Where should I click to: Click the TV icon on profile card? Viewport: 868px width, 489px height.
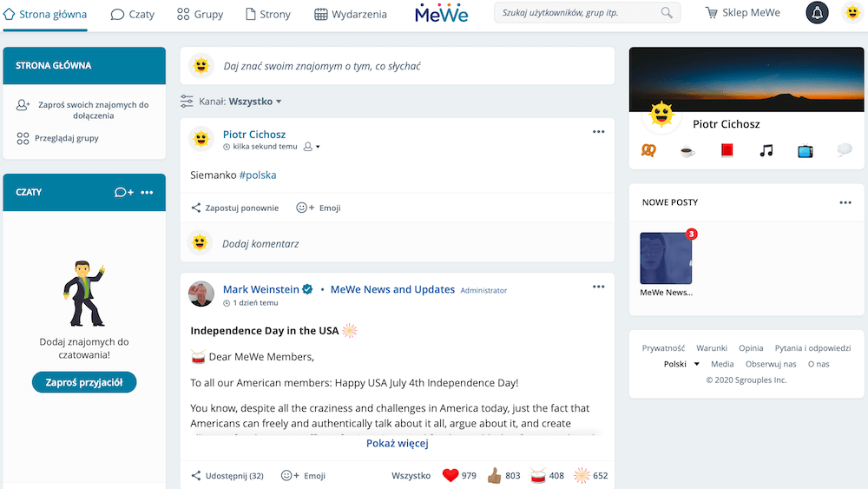coord(805,150)
